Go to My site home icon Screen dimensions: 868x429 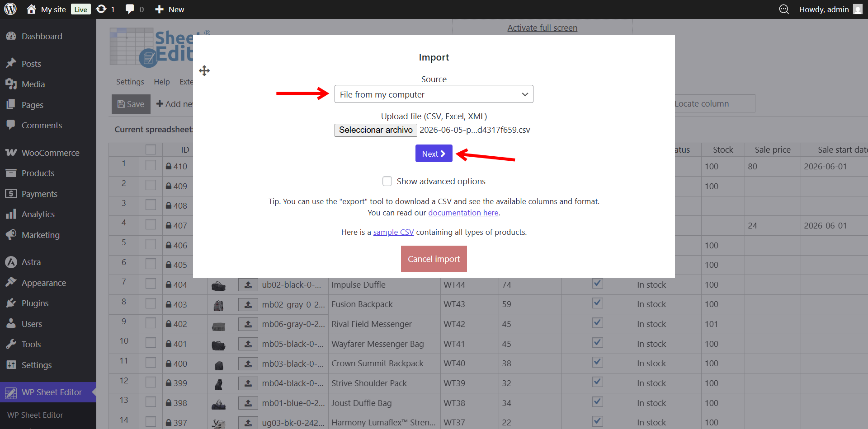(x=31, y=9)
